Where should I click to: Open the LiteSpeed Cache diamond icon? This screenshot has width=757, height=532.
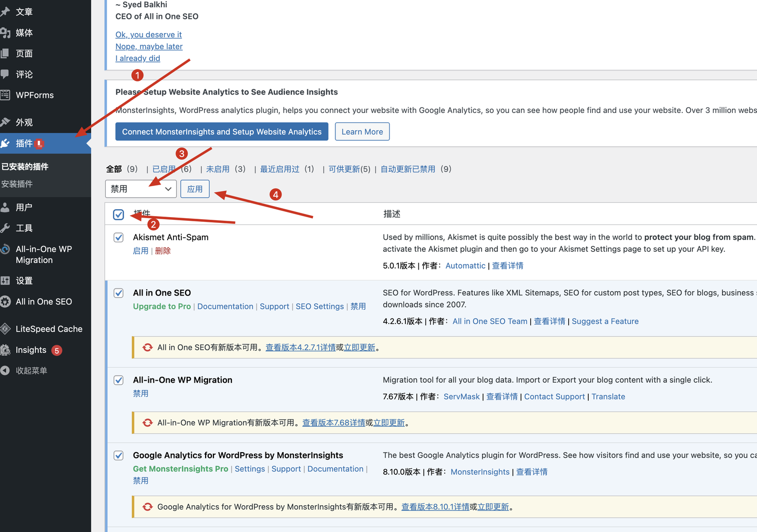5,329
